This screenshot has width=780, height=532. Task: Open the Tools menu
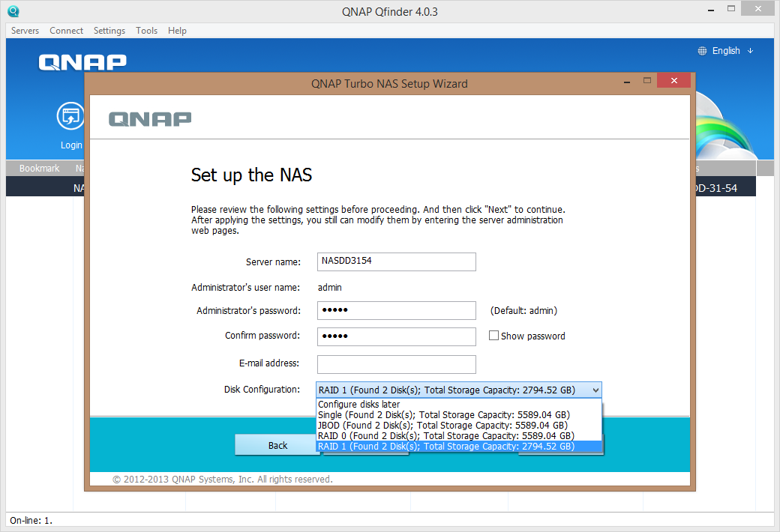pos(146,30)
